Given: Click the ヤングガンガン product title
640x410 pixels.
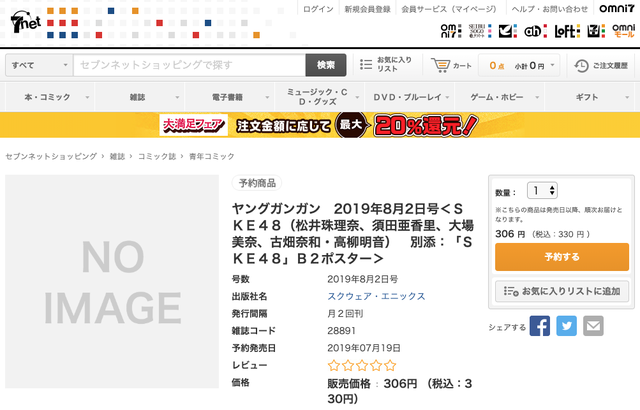Looking at the screenshot, I should pyautogui.click(x=353, y=233).
